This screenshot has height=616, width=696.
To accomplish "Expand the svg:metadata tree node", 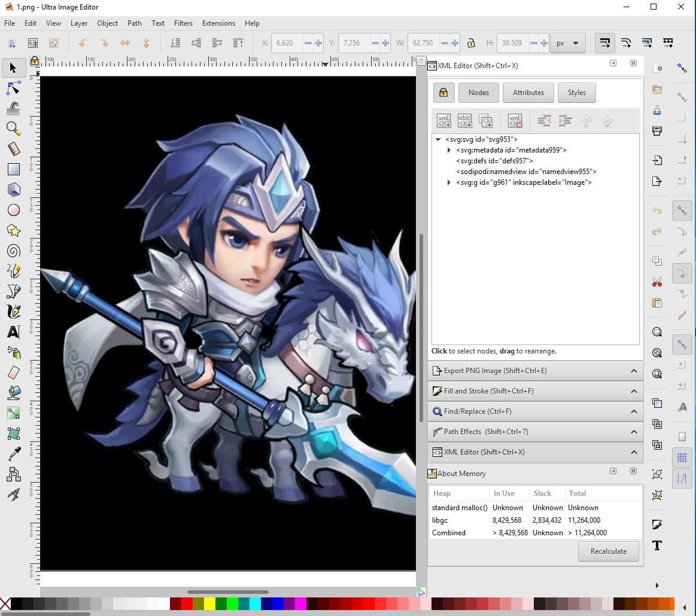I will pos(449,150).
